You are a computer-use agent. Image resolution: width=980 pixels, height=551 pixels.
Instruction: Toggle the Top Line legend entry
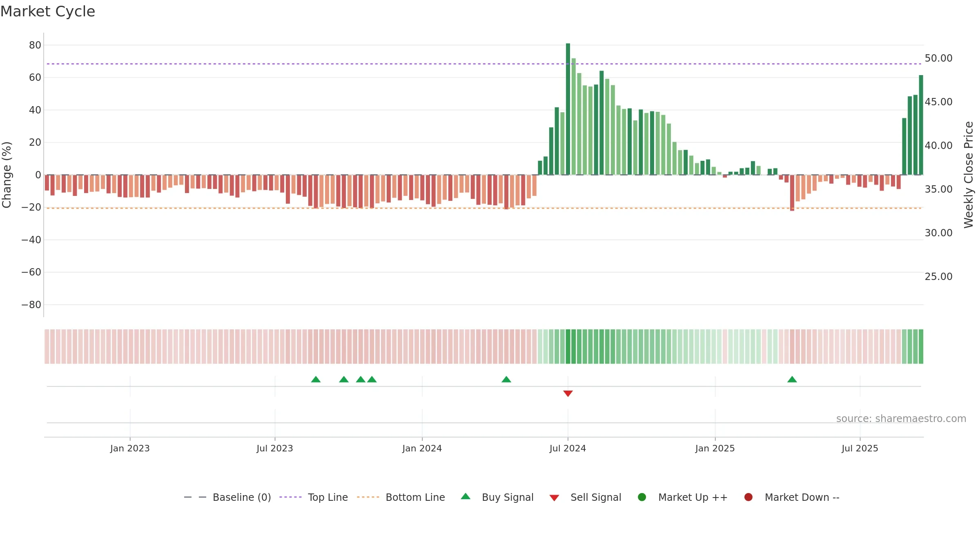(314, 497)
